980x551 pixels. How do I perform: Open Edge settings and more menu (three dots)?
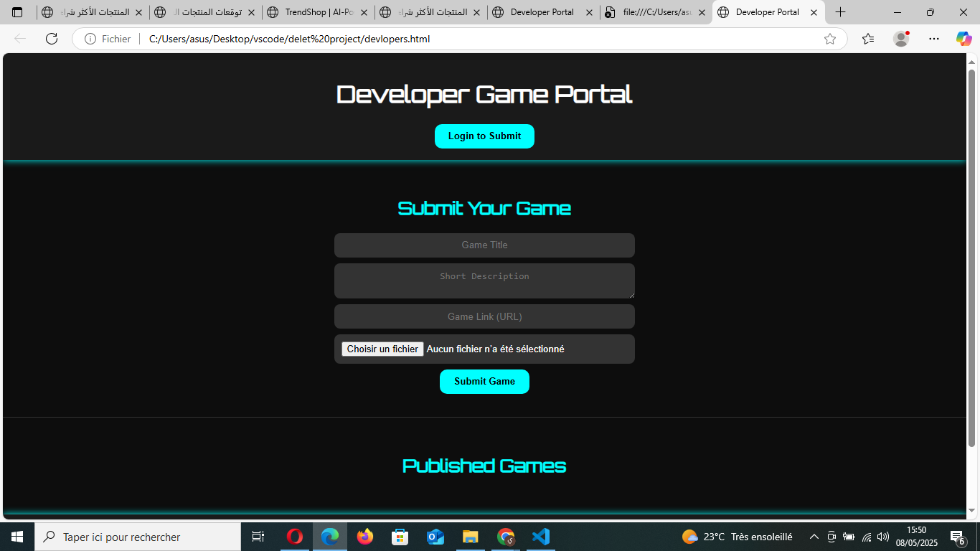coord(933,39)
